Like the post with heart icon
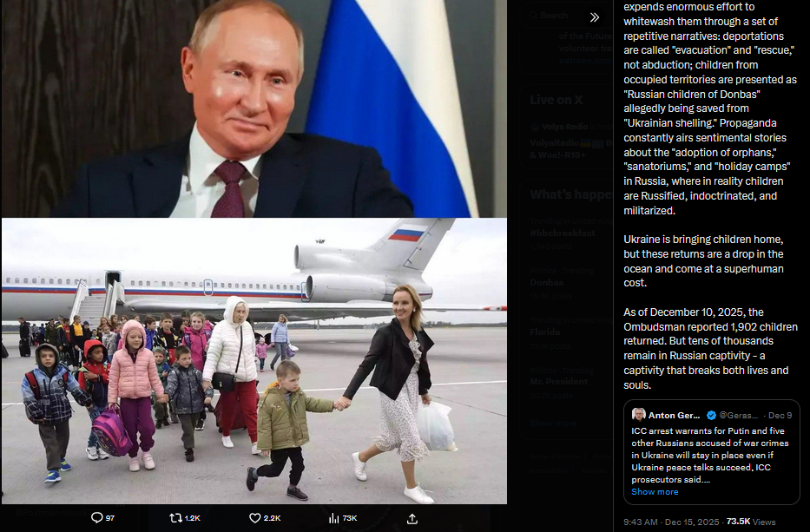Screen dimensions: 810x532 254,517
